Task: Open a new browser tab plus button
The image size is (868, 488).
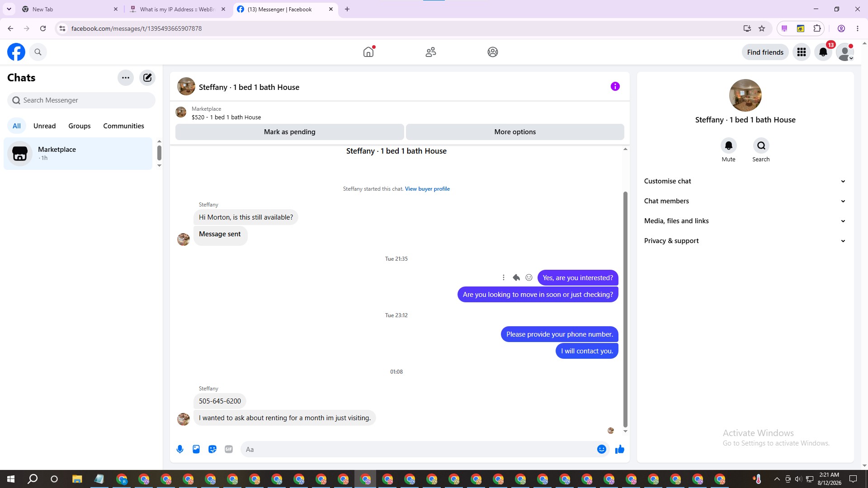Action: click(347, 9)
